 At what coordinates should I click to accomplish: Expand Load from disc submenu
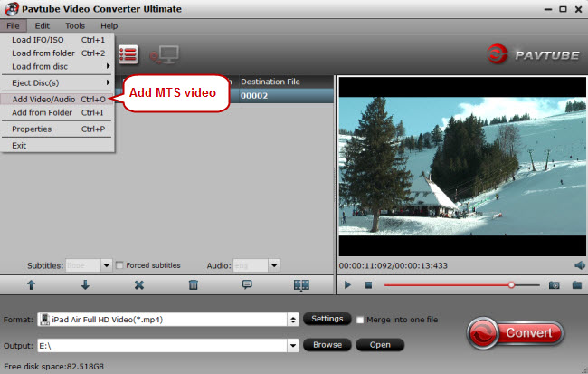point(57,66)
